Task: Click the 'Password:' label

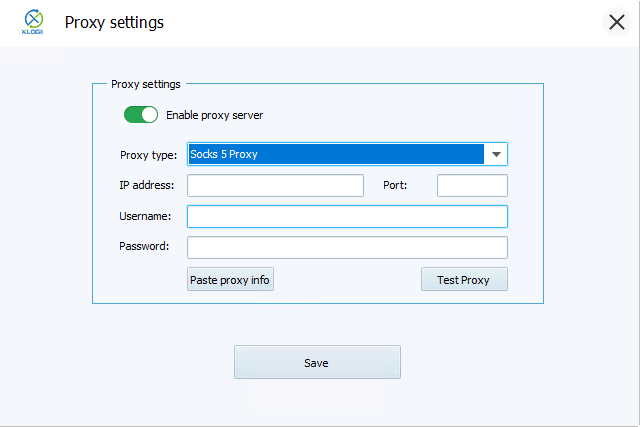Action: click(x=144, y=246)
